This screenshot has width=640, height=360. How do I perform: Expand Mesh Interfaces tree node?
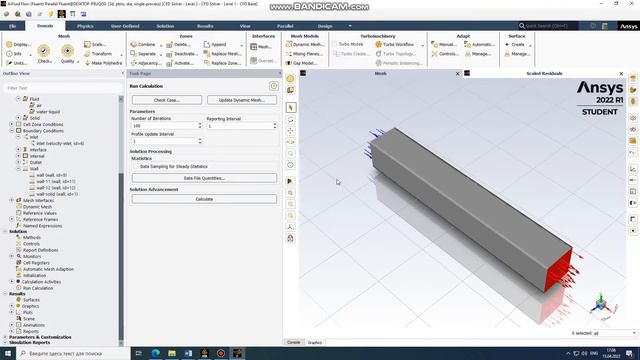point(12,200)
